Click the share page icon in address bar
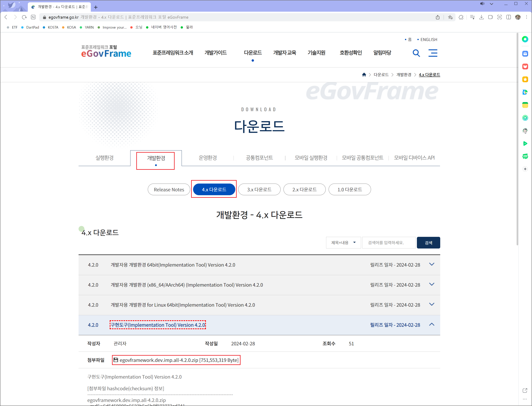 437,17
